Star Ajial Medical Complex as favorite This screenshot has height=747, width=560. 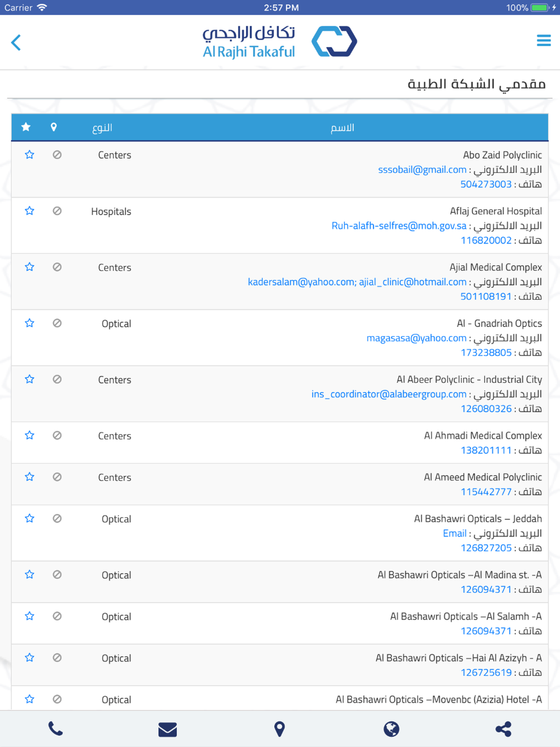30,267
